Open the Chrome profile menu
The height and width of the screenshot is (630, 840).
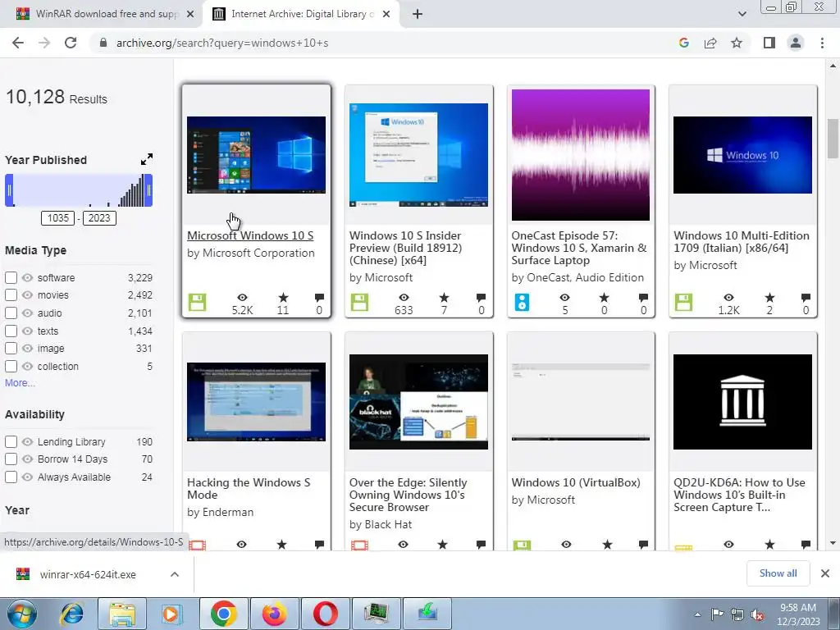point(796,43)
